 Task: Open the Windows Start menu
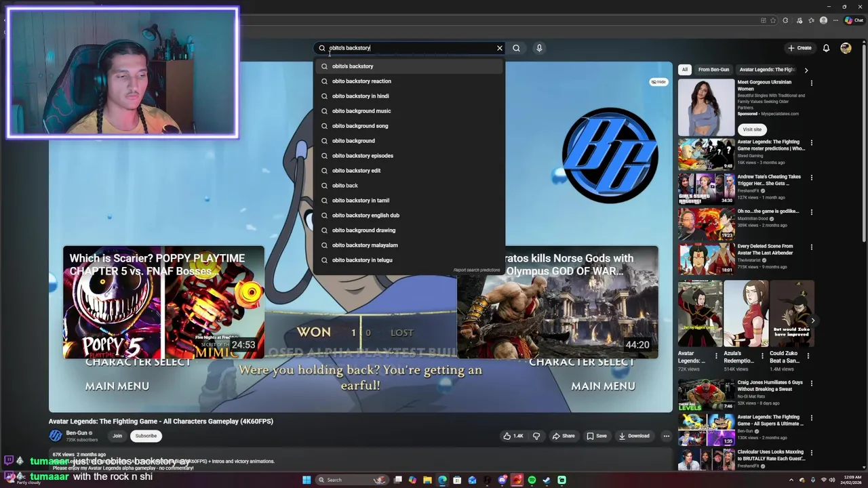pos(307,480)
